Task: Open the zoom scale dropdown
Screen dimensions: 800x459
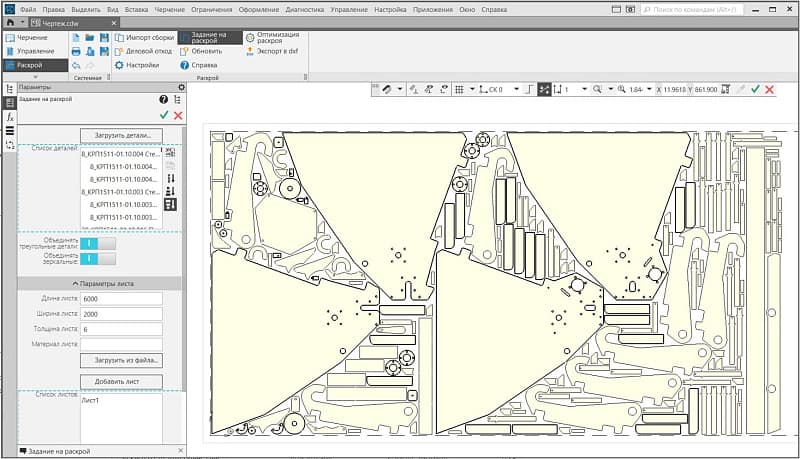Action: tap(650, 90)
